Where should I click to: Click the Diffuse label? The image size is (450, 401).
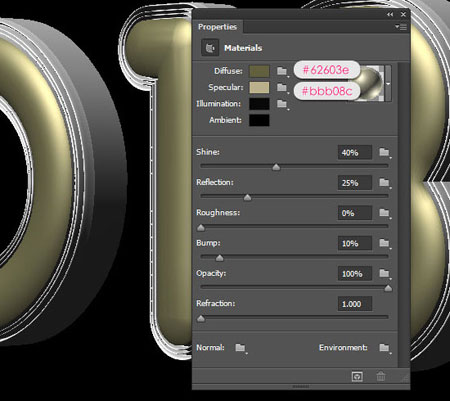(228, 71)
